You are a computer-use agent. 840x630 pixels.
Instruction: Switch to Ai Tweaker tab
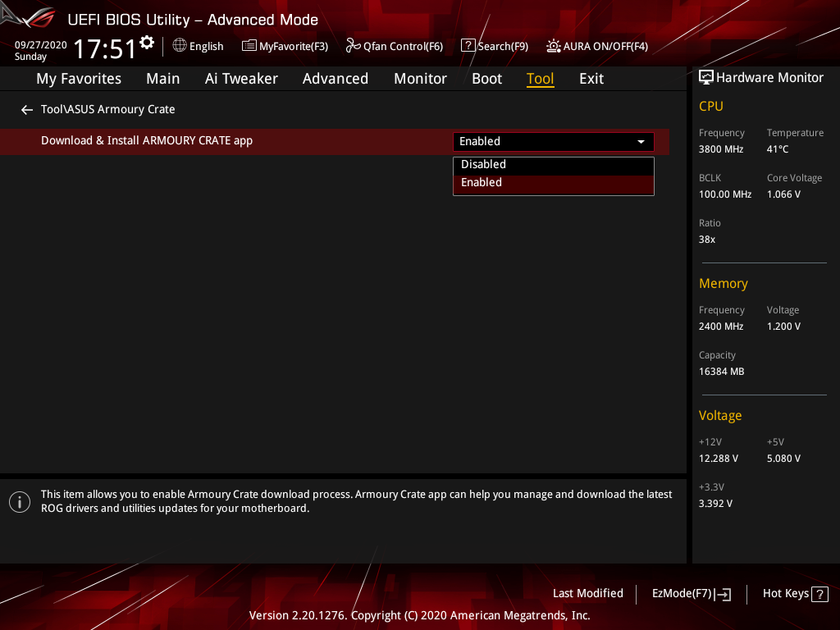pos(241,79)
